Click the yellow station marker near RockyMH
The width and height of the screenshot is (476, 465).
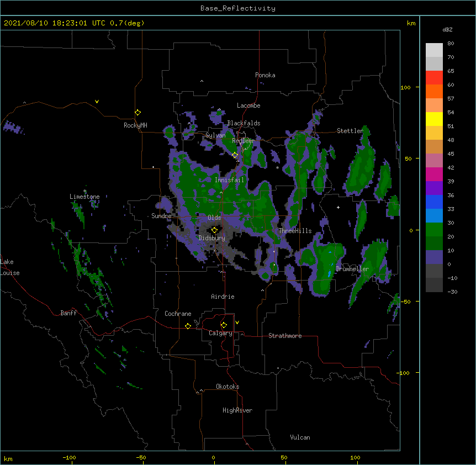pyautogui.click(x=137, y=112)
